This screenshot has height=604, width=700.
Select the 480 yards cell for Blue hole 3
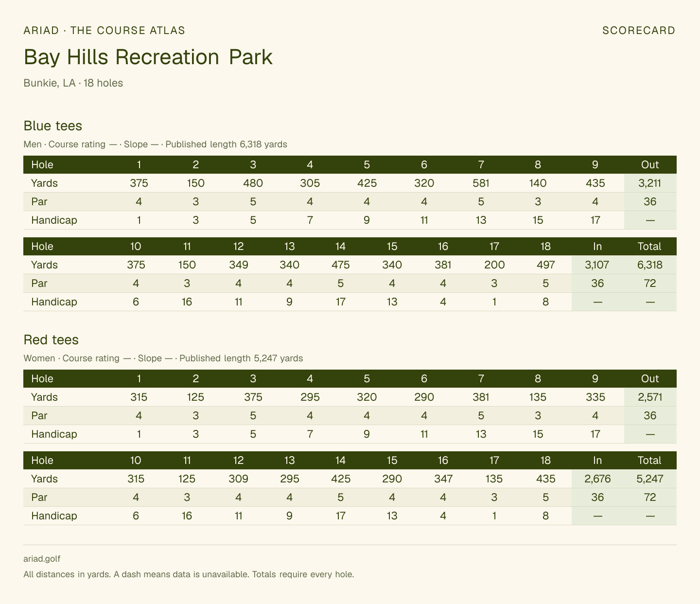253,183
